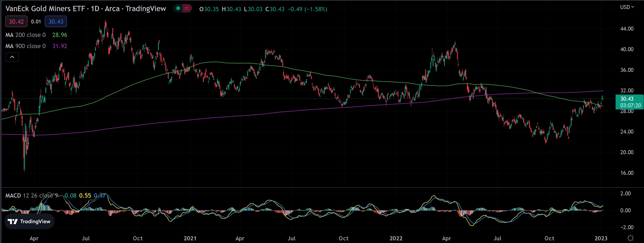644x243 pixels.
Task: Select the MA 900 close indicator label
Action: coord(25,46)
